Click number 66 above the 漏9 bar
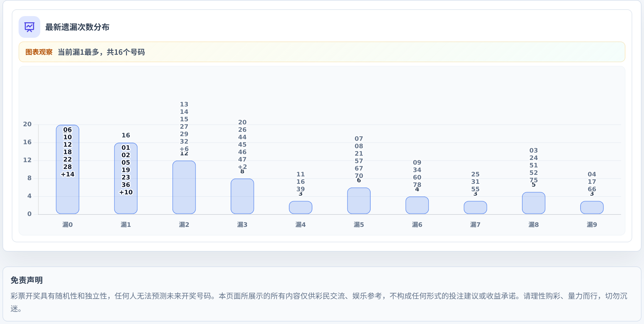This screenshot has height=324, width=644. pos(592,189)
